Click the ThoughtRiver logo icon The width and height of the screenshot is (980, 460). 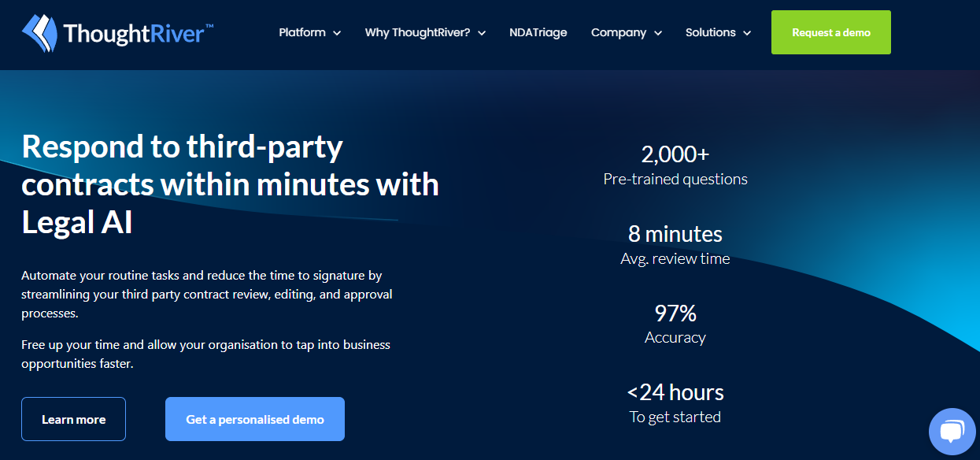pyautogui.click(x=40, y=33)
